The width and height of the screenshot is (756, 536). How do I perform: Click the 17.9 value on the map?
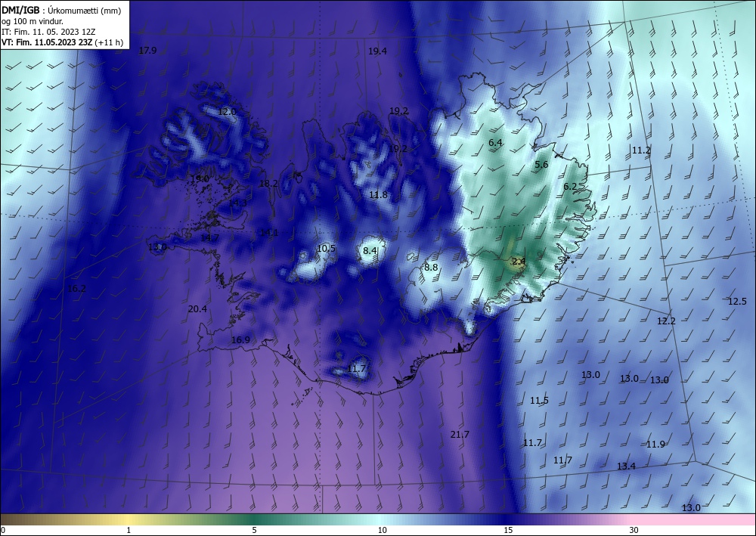pyautogui.click(x=147, y=50)
